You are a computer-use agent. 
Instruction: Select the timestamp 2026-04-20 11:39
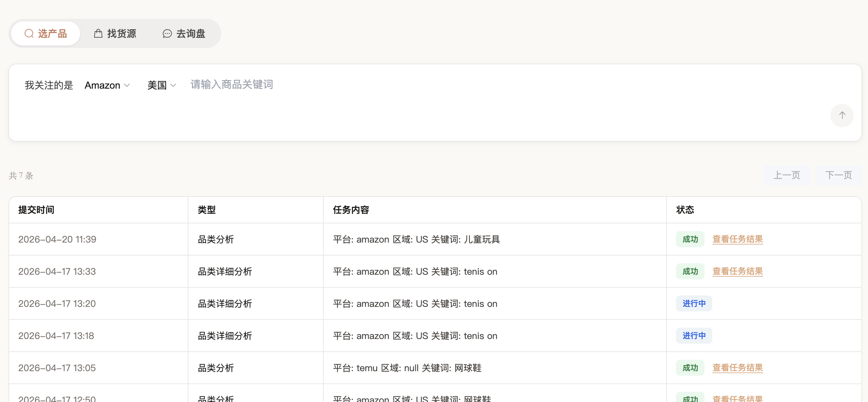click(x=57, y=239)
